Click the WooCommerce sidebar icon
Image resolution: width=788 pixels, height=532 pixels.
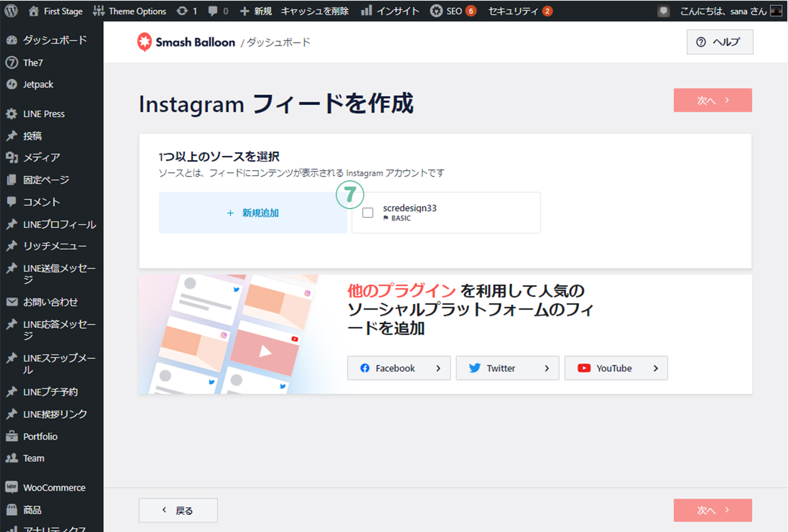[x=11, y=487]
